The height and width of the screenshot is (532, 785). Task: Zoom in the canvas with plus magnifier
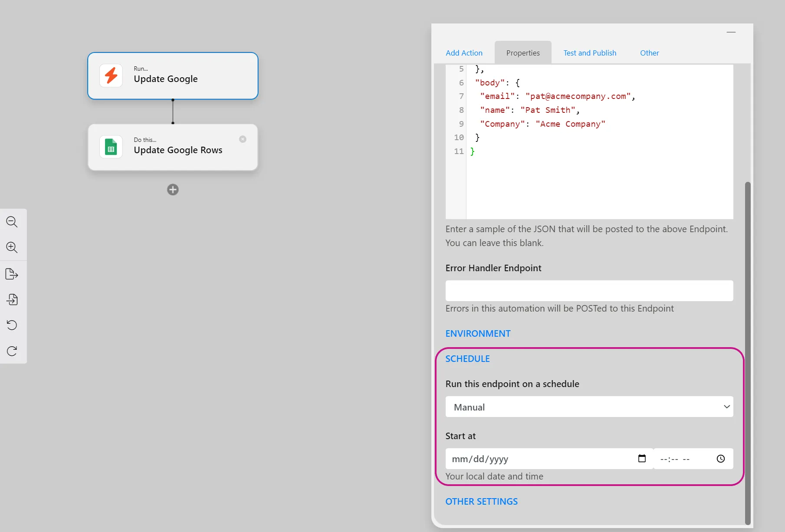(x=12, y=247)
